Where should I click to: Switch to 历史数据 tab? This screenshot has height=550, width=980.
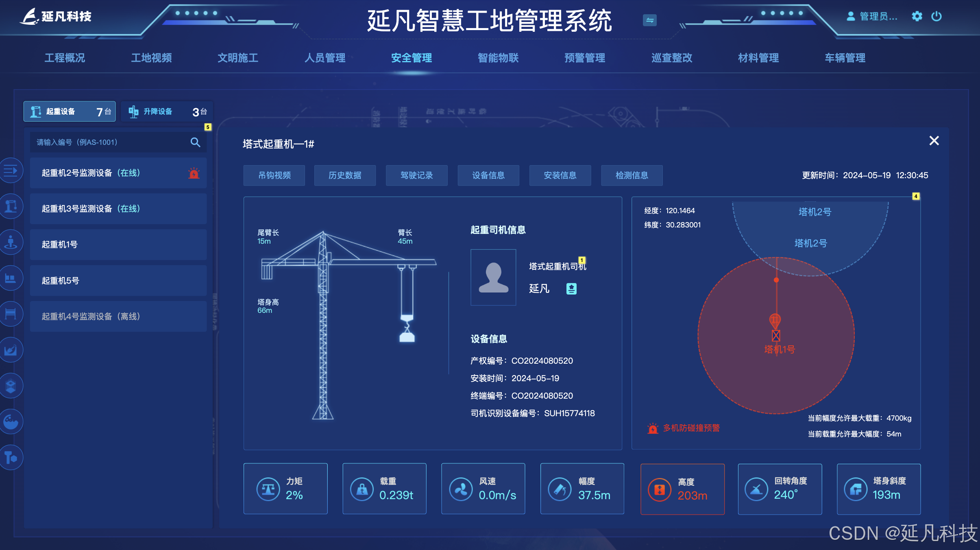click(x=345, y=175)
